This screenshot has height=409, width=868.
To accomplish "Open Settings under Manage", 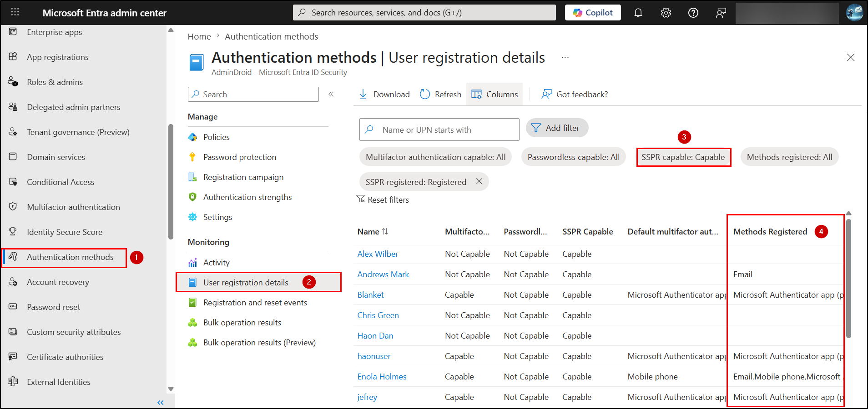I will 217,217.
